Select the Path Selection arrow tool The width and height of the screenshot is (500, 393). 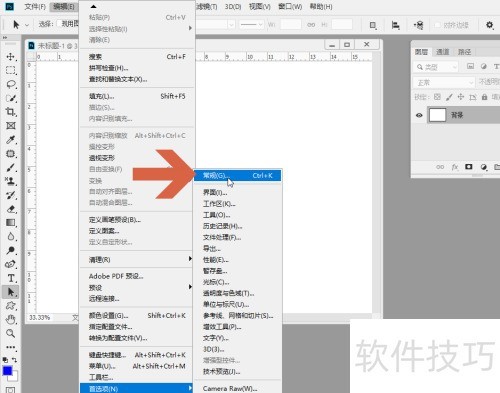click(11, 292)
